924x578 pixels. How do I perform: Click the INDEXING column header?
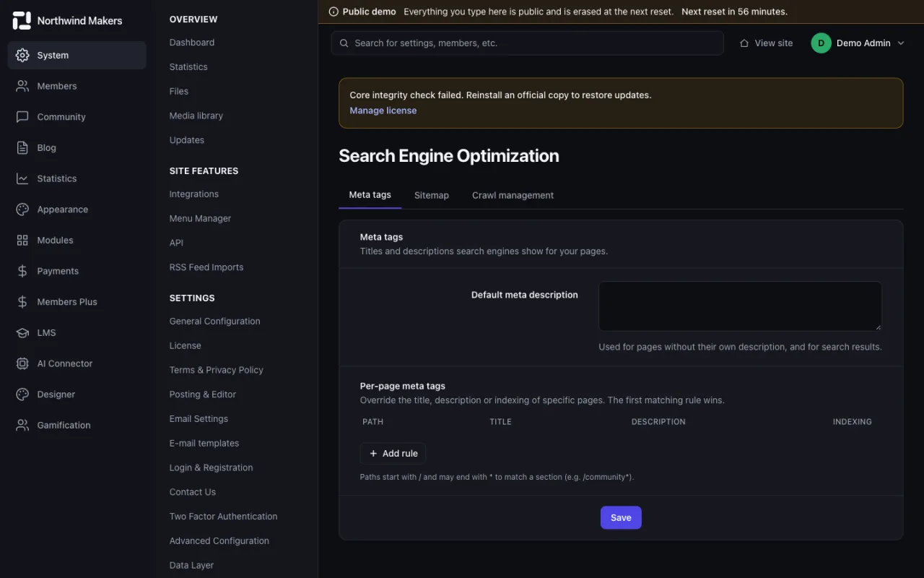[852, 422]
